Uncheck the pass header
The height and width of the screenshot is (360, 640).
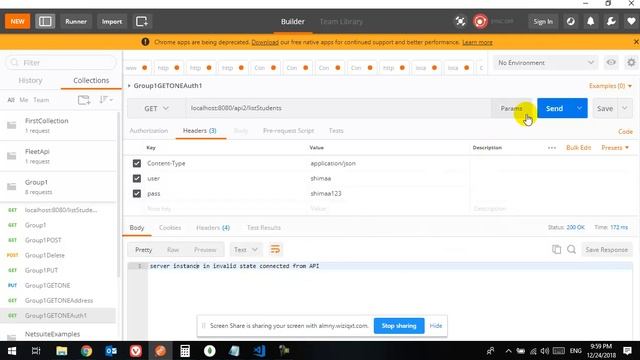tap(137, 193)
